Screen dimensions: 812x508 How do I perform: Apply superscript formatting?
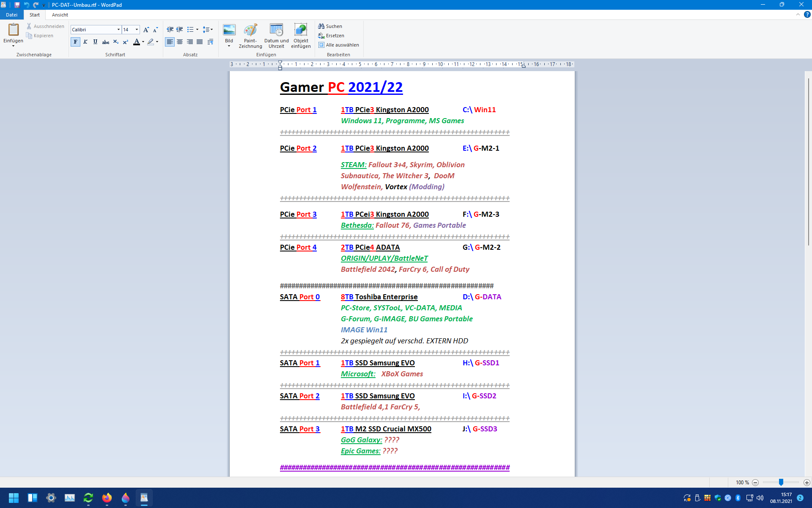click(x=126, y=42)
